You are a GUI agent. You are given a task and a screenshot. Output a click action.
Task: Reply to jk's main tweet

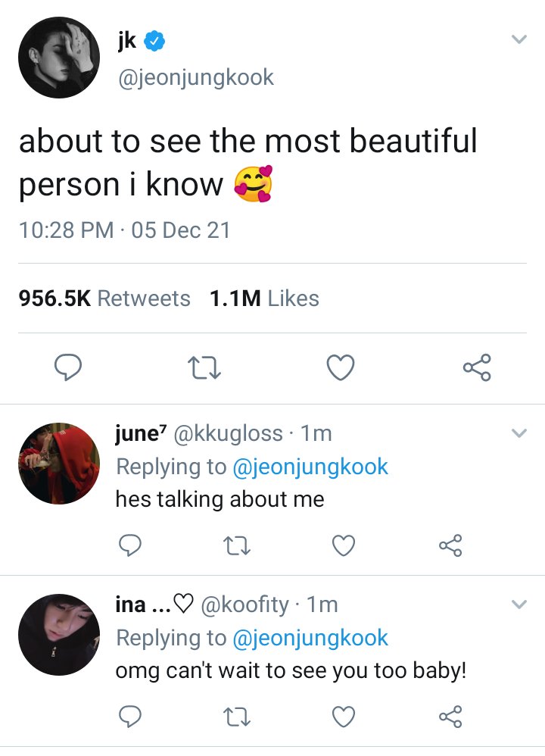(67, 368)
